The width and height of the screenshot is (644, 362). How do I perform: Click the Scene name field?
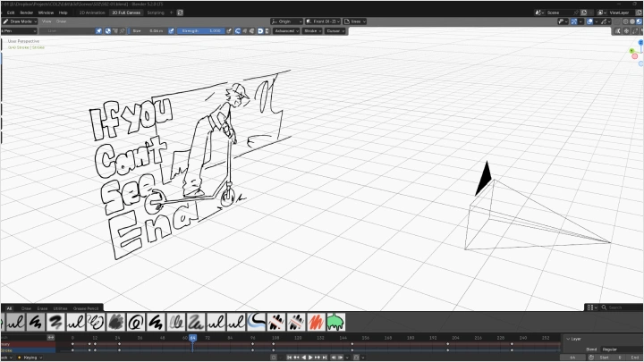(x=561, y=13)
